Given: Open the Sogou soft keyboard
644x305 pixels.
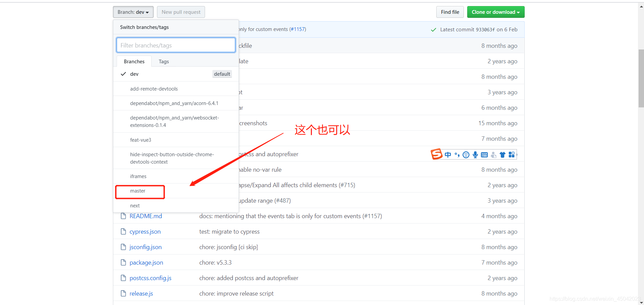Looking at the screenshot, I should tap(484, 155).
